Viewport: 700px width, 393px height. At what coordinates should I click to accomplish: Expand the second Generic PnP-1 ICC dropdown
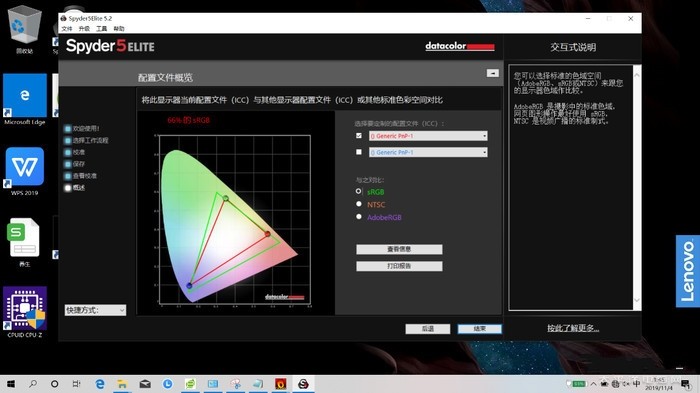pos(428,152)
